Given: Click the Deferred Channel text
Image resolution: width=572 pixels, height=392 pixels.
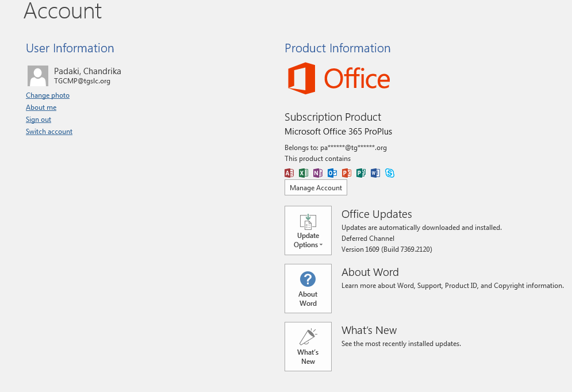Looking at the screenshot, I should pos(368,239).
